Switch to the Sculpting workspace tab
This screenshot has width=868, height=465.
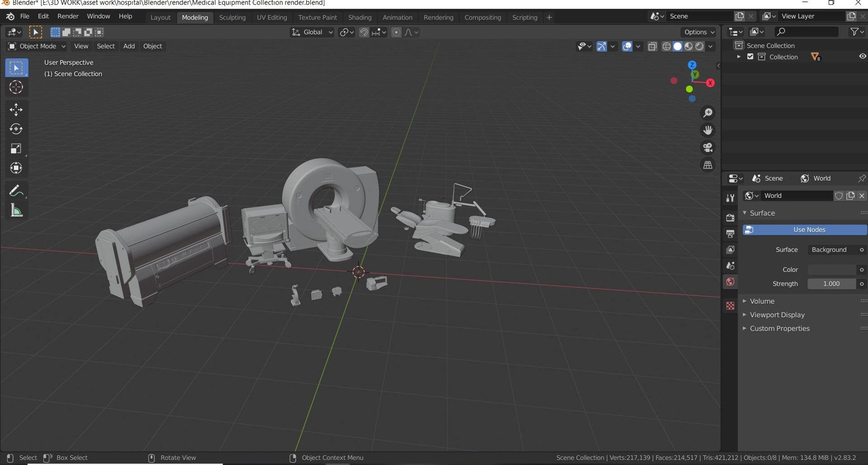coord(232,18)
